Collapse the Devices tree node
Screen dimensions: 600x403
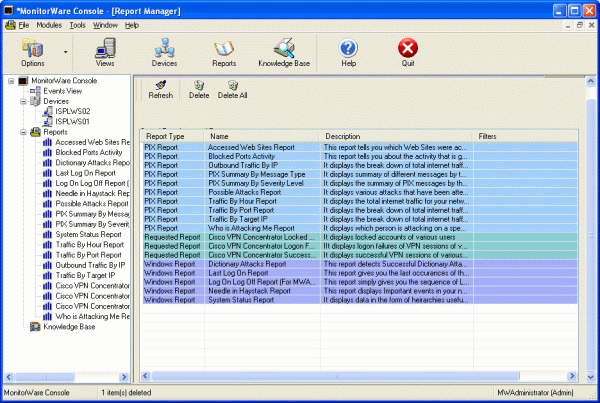point(22,101)
